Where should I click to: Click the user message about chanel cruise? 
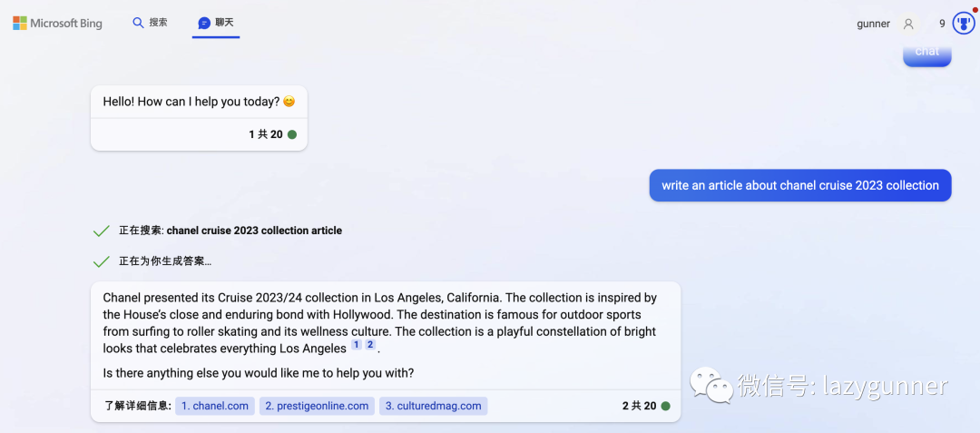799,185
